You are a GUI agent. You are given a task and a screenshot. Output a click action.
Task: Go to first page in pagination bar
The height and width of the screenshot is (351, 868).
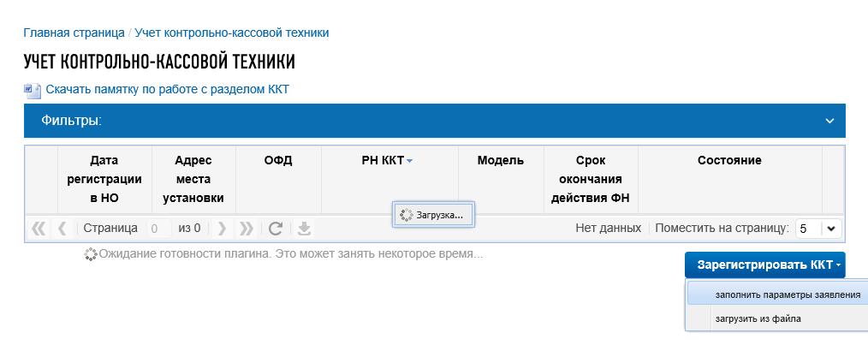[x=39, y=228]
